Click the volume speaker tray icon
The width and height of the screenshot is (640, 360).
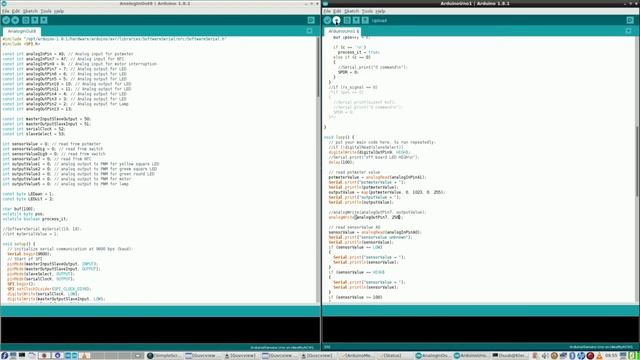pyautogui.click(x=545, y=356)
